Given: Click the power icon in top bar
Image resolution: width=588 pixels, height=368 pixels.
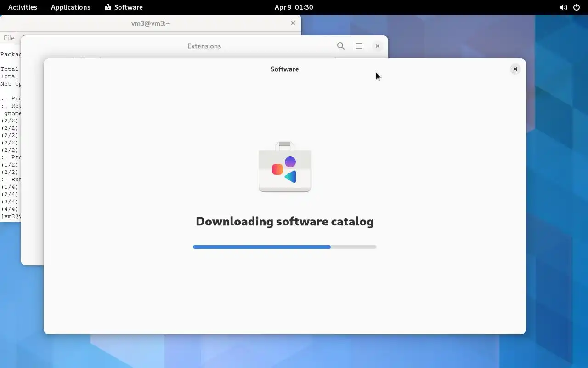Looking at the screenshot, I should [577, 7].
